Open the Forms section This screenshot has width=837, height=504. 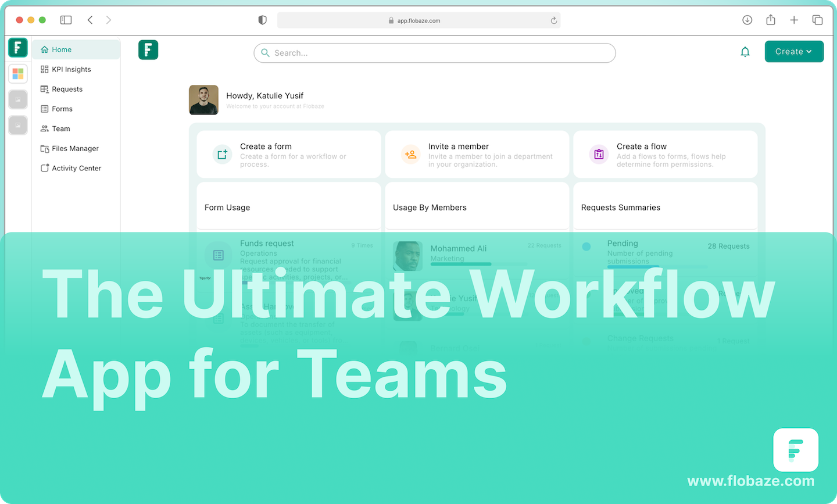pos(62,109)
